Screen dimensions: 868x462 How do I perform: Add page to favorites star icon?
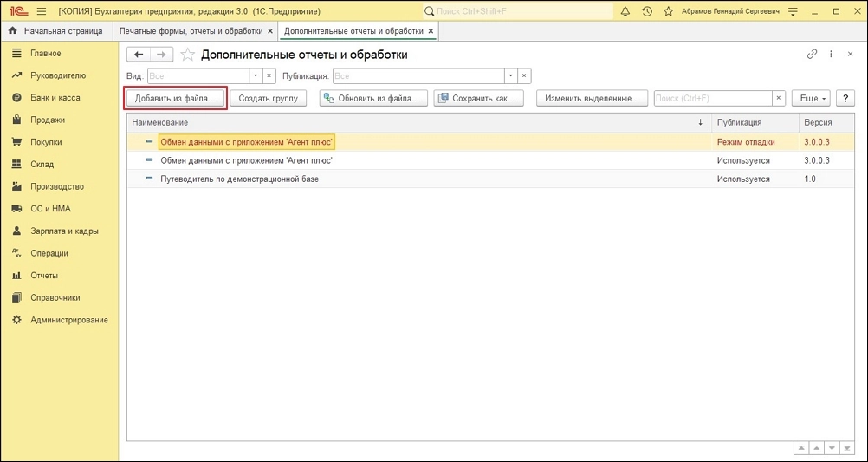coord(188,55)
